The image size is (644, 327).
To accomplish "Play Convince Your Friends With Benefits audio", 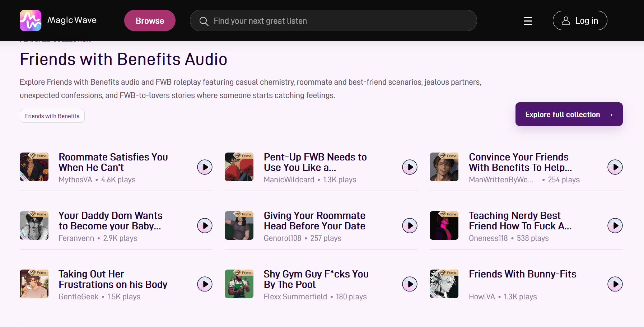I will pyautogui.click(x=615, y=167).
